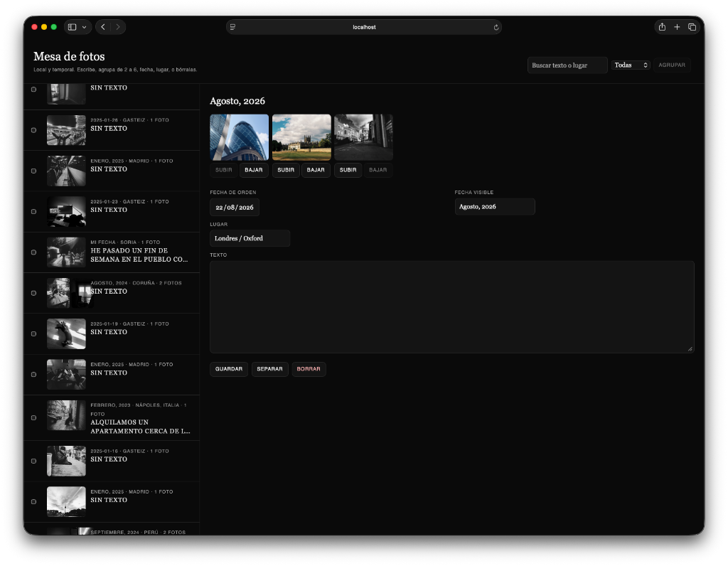Check the box for the 2025-01-26 Gasteiz entry
728x566 pixels.
point(33,130)
